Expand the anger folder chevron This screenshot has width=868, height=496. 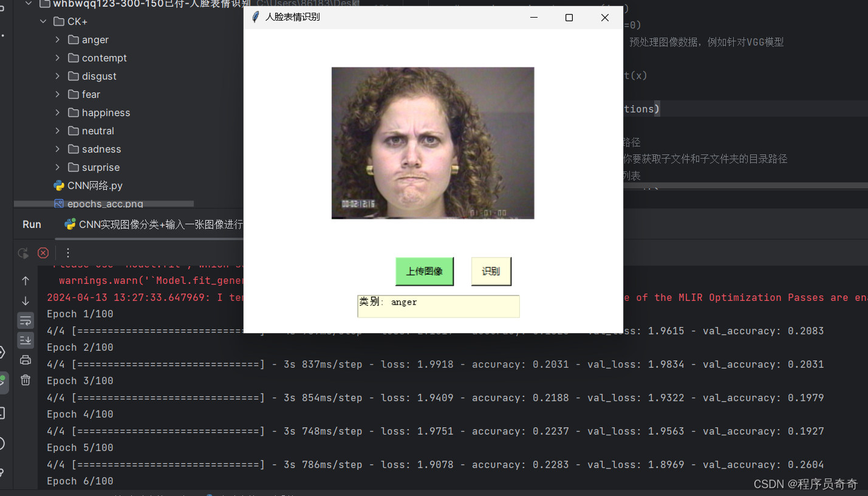point(58,40)
